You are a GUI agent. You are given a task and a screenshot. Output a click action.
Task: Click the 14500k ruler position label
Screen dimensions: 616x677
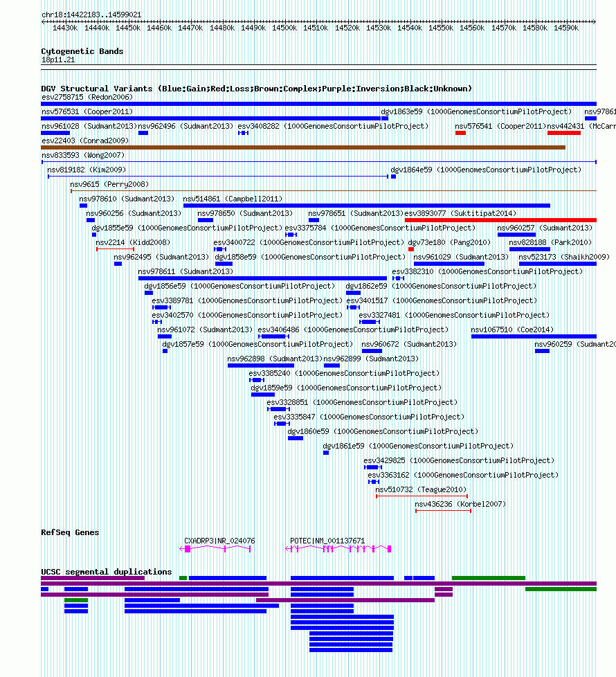coord(284,28)
